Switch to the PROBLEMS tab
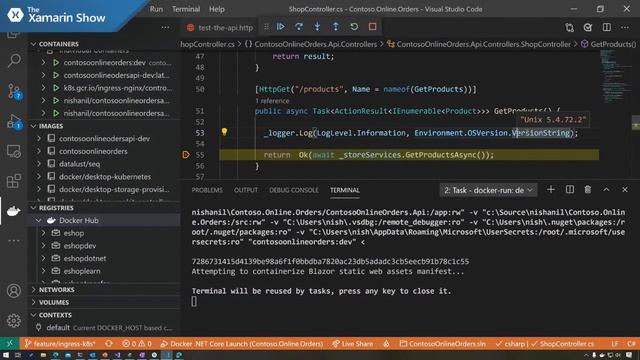 [x=207, y=190]
